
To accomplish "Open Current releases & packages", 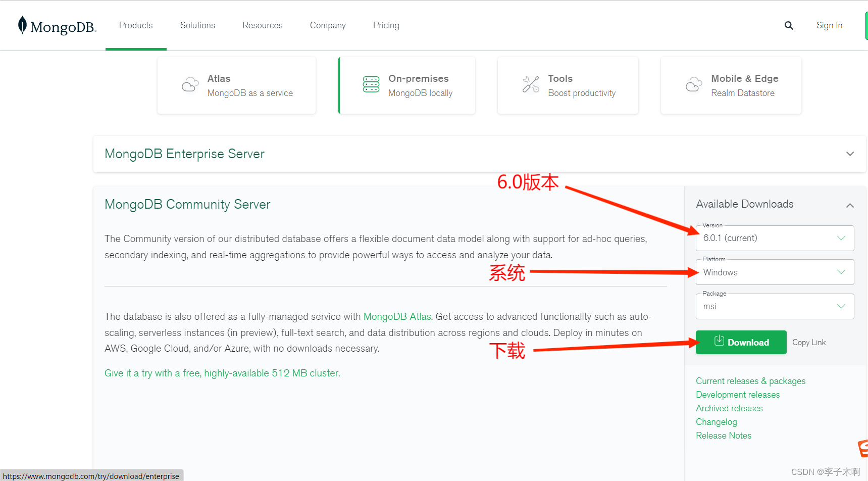I will pos(751,381).
